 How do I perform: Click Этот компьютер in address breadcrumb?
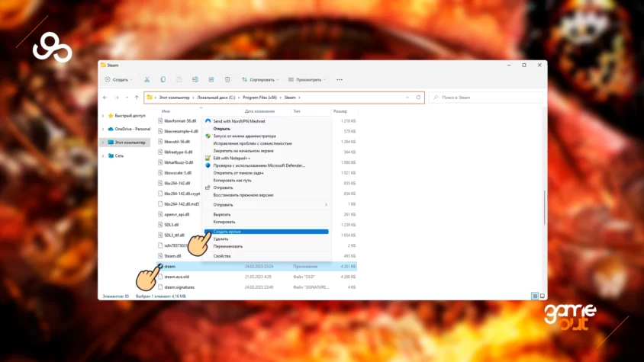click(175, 98)
